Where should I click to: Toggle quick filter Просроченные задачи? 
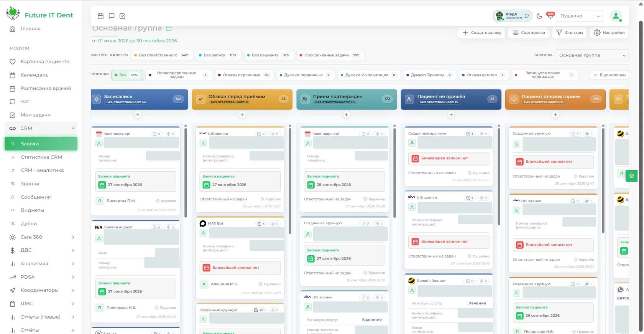click(330, 55)
